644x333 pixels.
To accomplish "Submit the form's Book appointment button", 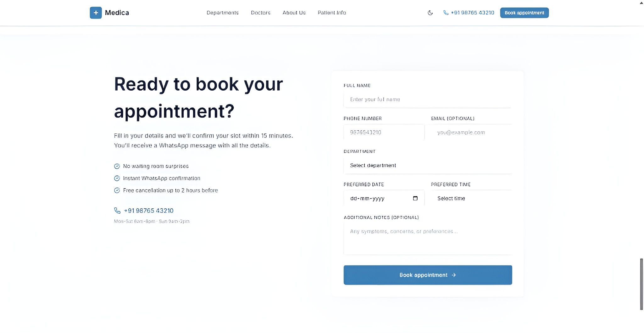I will 428,275.
